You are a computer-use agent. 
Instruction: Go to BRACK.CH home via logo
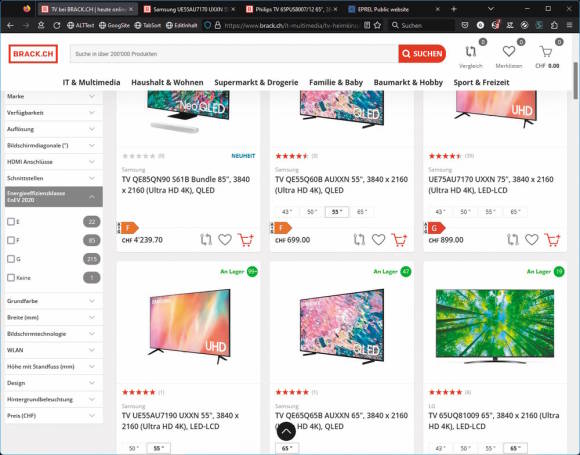pos(33,54)
